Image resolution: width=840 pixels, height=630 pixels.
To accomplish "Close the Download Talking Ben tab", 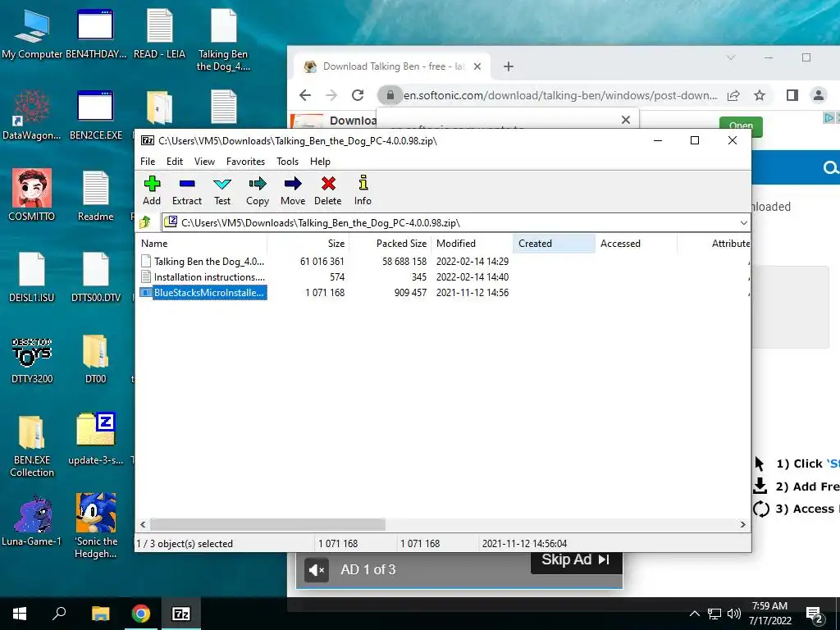I will (477, 66).
